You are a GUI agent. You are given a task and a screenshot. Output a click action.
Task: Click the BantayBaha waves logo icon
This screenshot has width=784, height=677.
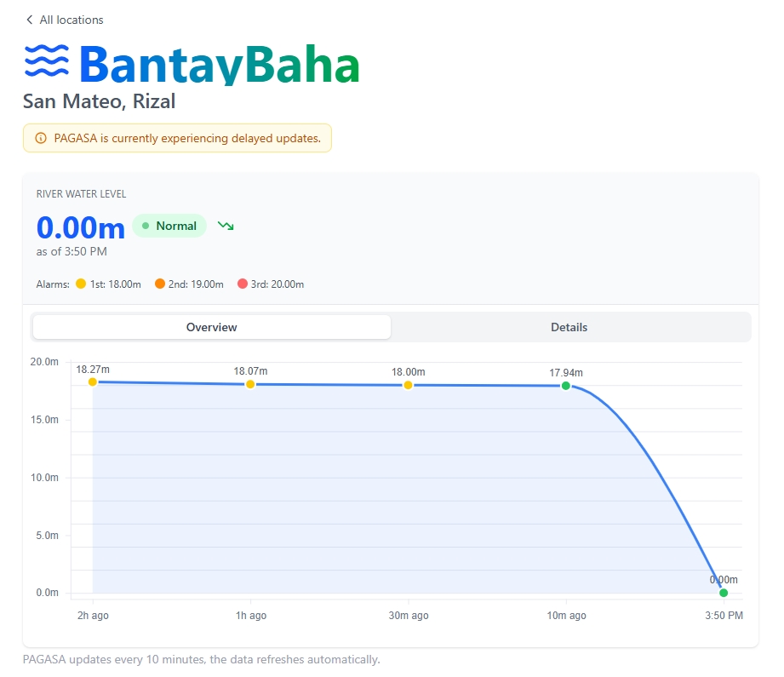47,61
